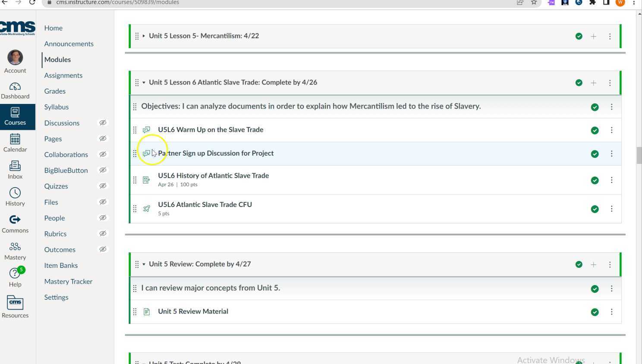Open Grades in course menu

pyautogui.click(x=55, y=91)
